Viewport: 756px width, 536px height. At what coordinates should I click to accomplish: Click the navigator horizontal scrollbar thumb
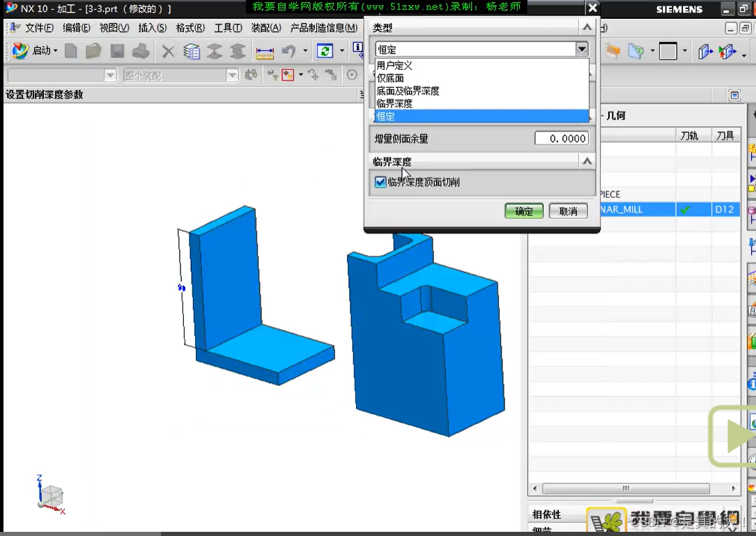(626, 488)
